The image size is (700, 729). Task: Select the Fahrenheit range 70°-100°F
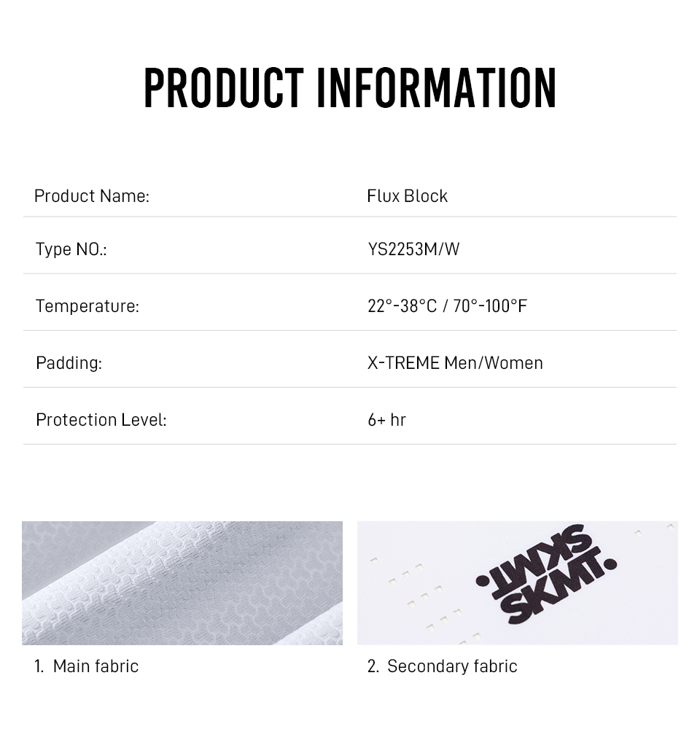click(x=490, y=306)
